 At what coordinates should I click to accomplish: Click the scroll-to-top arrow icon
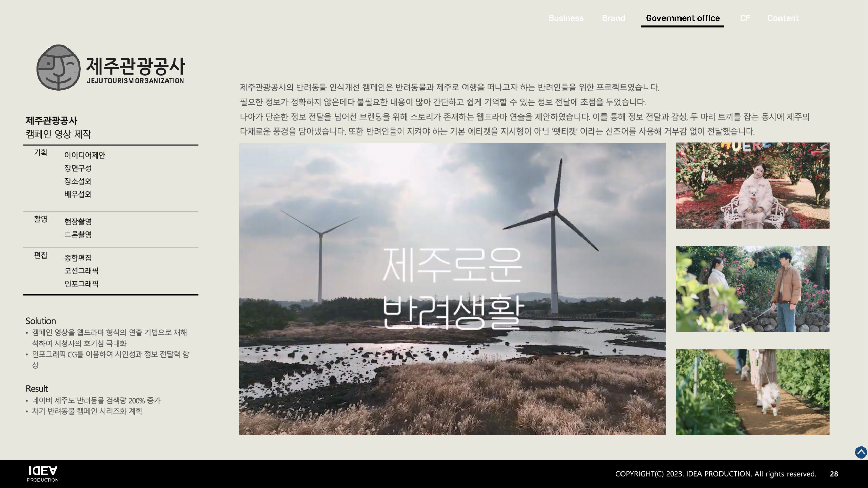pyautogui.click(x=861, y=452)
